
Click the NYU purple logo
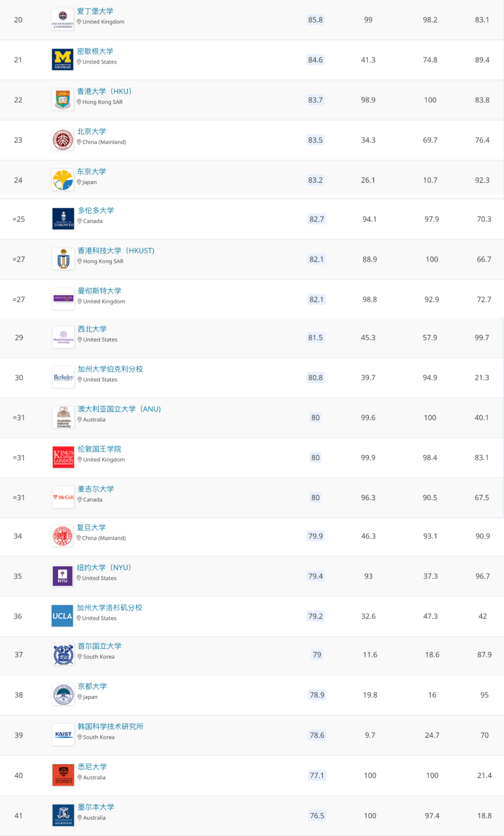click(63, 576)
